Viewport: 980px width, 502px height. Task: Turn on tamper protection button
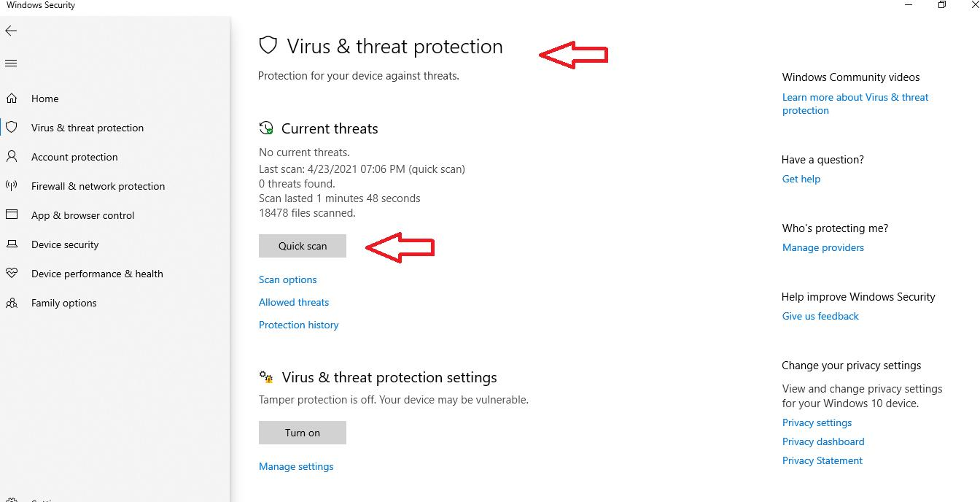click(303, 433)
